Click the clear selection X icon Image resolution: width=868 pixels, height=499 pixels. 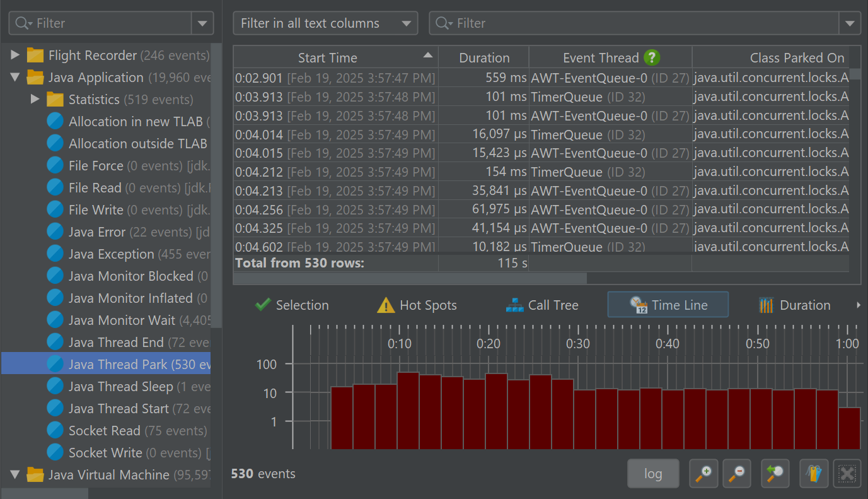(x=847, y=473)
